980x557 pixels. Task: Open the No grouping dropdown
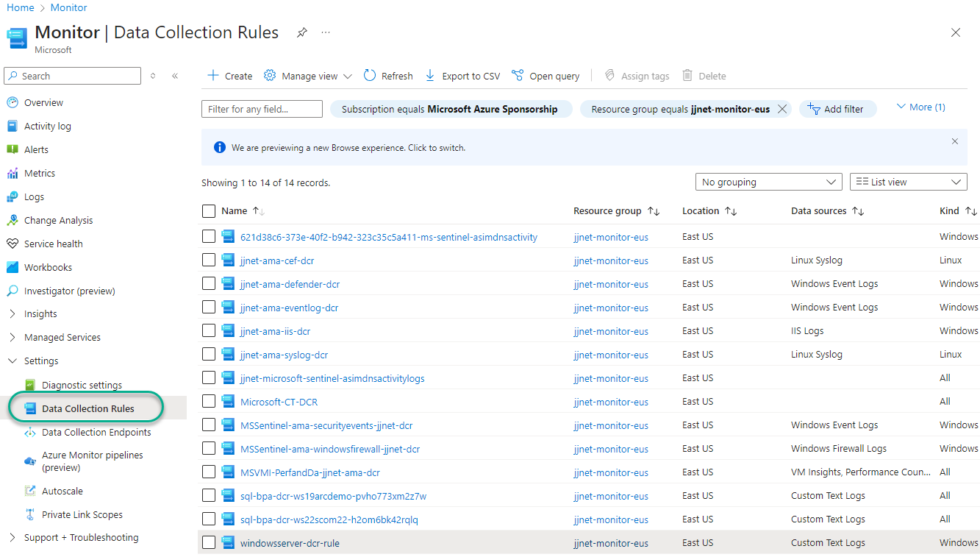click(x=768, y=182)
